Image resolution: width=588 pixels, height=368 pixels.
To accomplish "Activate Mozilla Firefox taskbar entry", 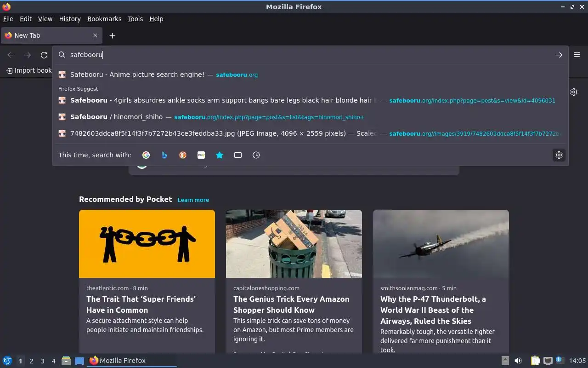I will pyautogui.click(x=132, y=361).
